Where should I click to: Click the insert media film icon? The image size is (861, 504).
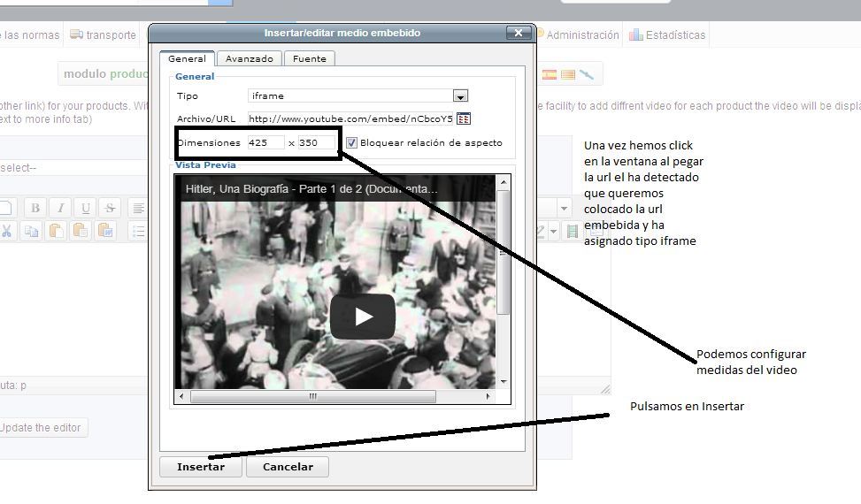[573, 231]
